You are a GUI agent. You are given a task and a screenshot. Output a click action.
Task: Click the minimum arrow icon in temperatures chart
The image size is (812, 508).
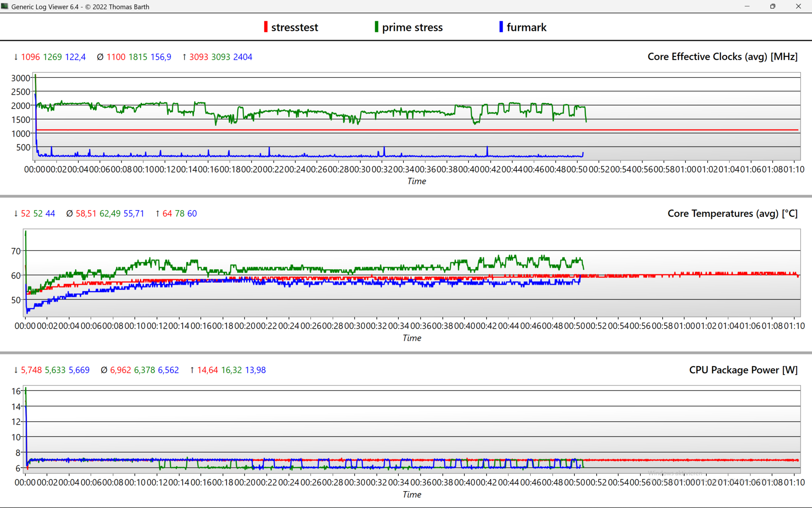(16, 214)
